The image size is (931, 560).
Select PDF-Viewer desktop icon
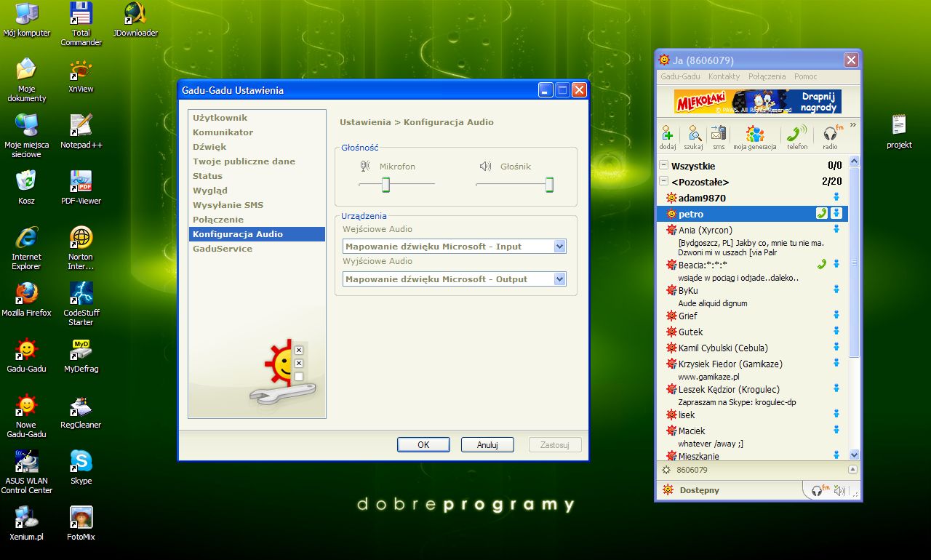pyautogui.click(x=81, y=188)
